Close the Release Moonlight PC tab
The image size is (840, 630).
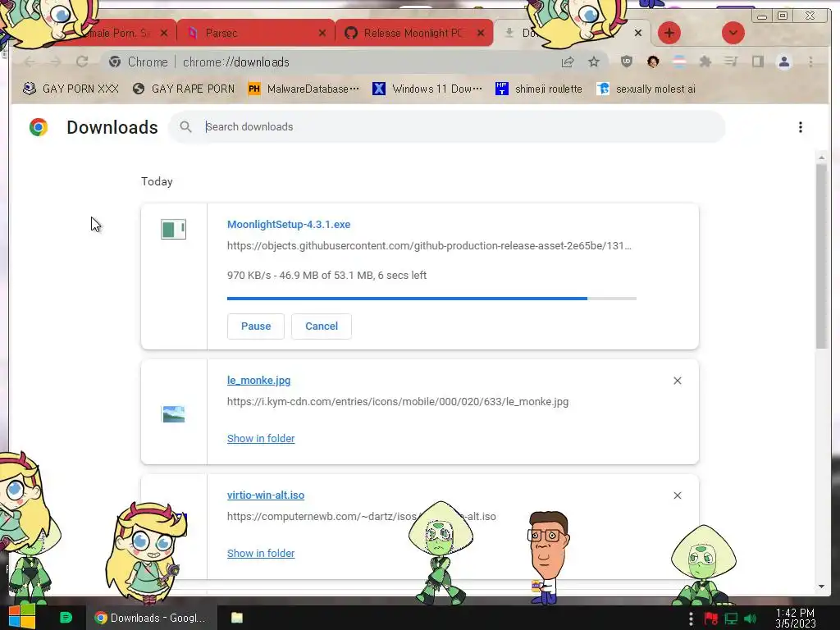click(x=481, y=33)
